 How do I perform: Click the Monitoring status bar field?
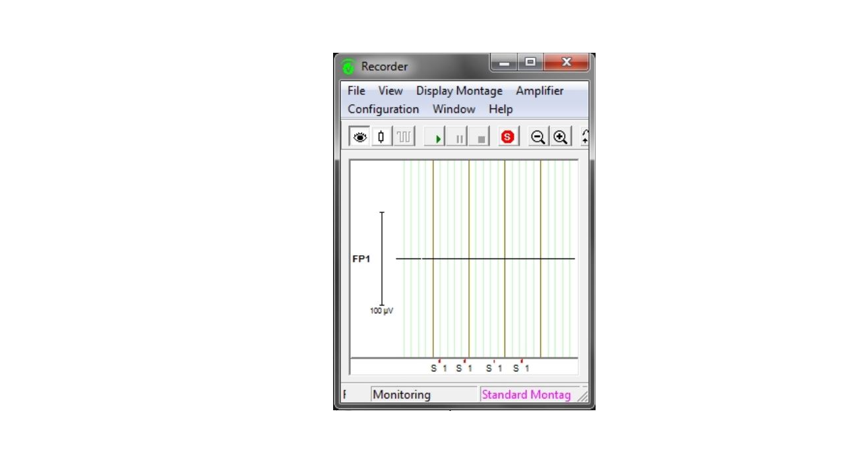[424, 394]
